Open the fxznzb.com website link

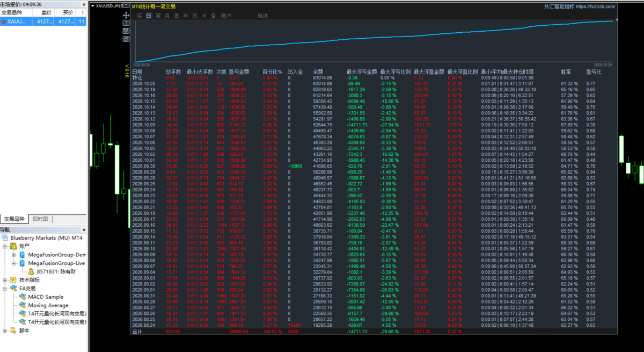pyautogui.click(x=595, y=6)
